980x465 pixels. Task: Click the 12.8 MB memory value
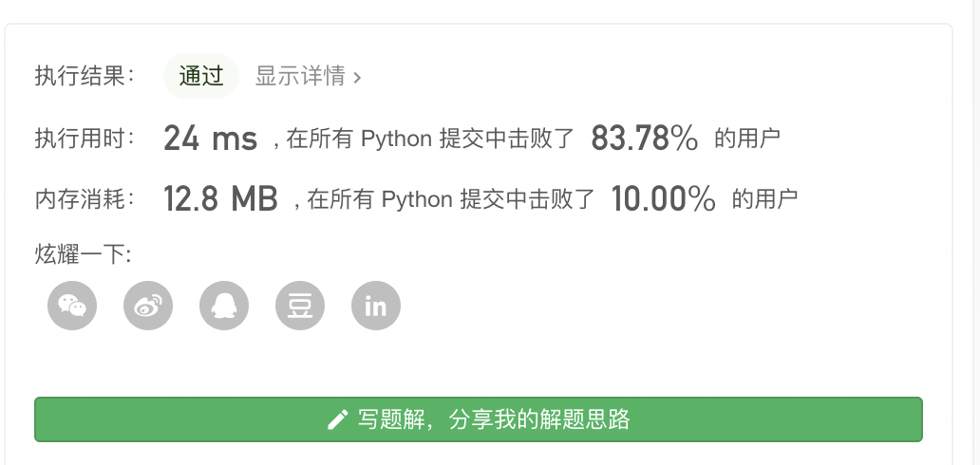coord(220,199)
